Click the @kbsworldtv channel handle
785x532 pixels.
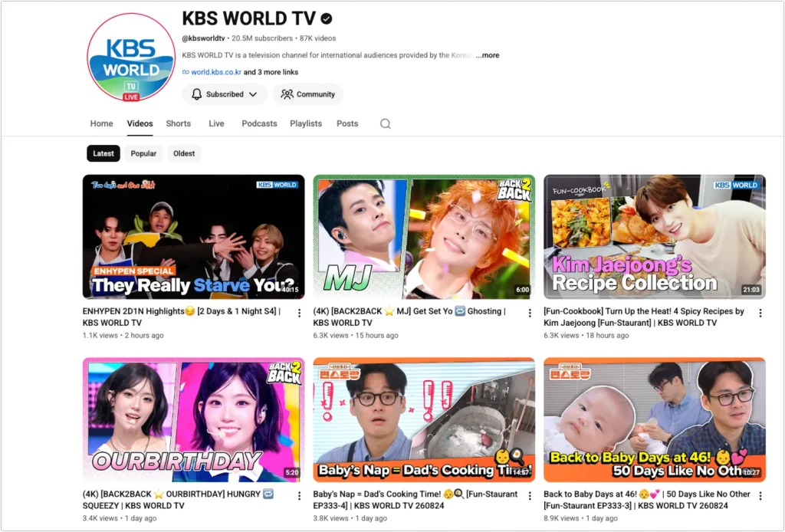203,38
